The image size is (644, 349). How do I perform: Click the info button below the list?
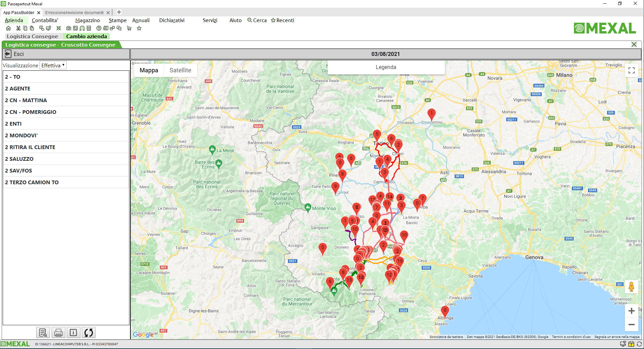tap(73, 333)
